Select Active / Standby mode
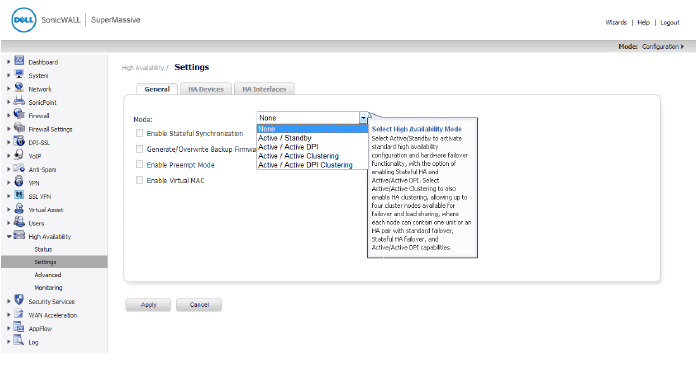The height and width of the screenshot is (367, 700). pyautogui.click(x=312, y=138)
